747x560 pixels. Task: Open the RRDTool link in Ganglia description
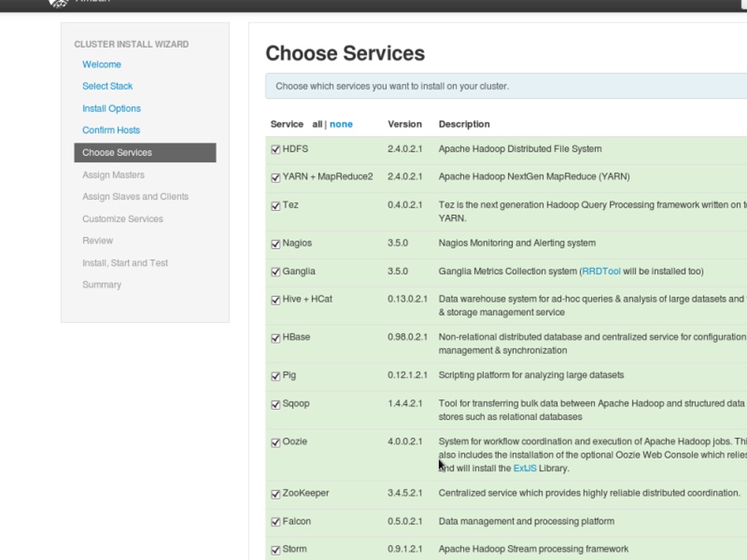coord(601,271)
